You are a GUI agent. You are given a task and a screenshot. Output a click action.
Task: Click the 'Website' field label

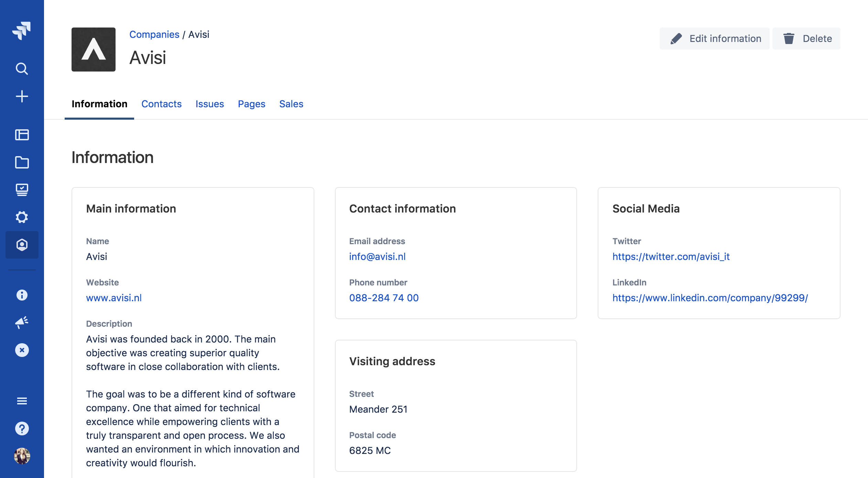pos(102,282)
